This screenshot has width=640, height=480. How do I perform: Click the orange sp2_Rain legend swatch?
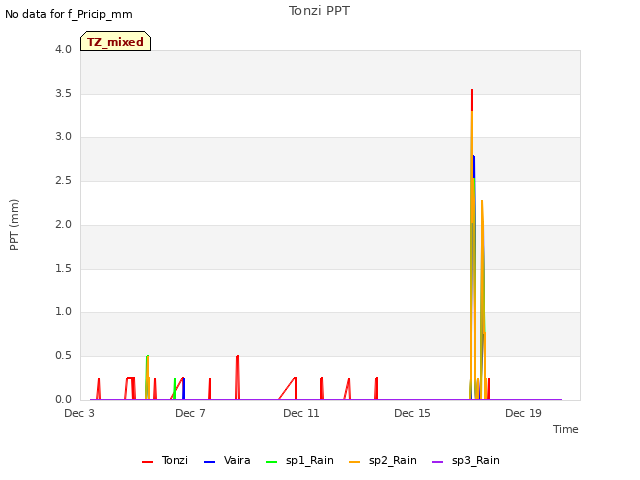pyautogui.click(x=355, y=462)
